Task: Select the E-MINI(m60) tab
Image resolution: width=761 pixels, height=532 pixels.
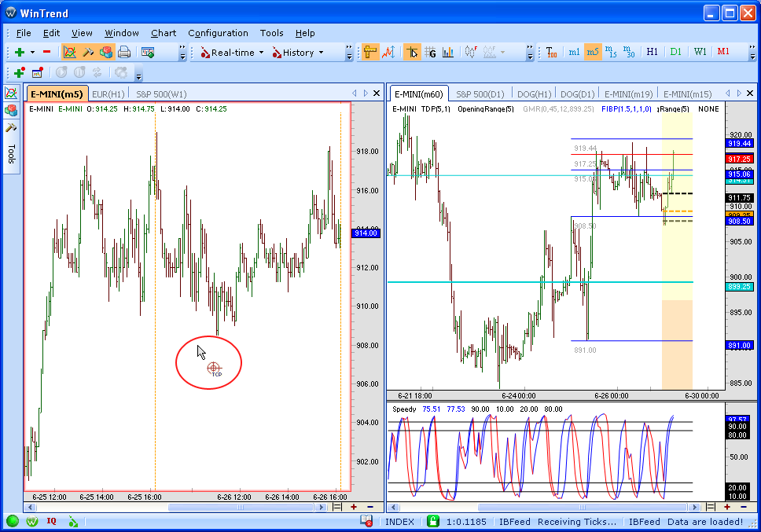Action: 419,94
